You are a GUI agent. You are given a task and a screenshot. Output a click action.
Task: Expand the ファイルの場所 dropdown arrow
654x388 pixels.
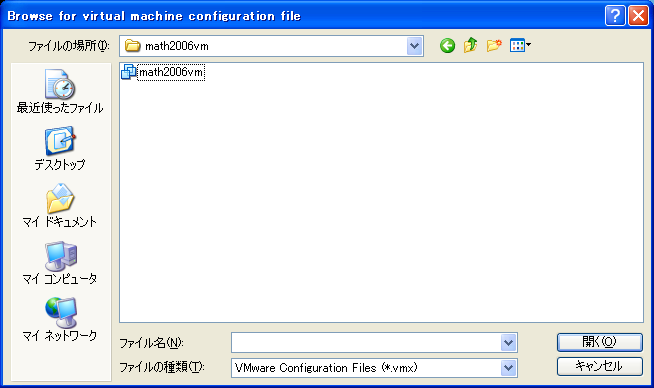(x=415, y=46)
